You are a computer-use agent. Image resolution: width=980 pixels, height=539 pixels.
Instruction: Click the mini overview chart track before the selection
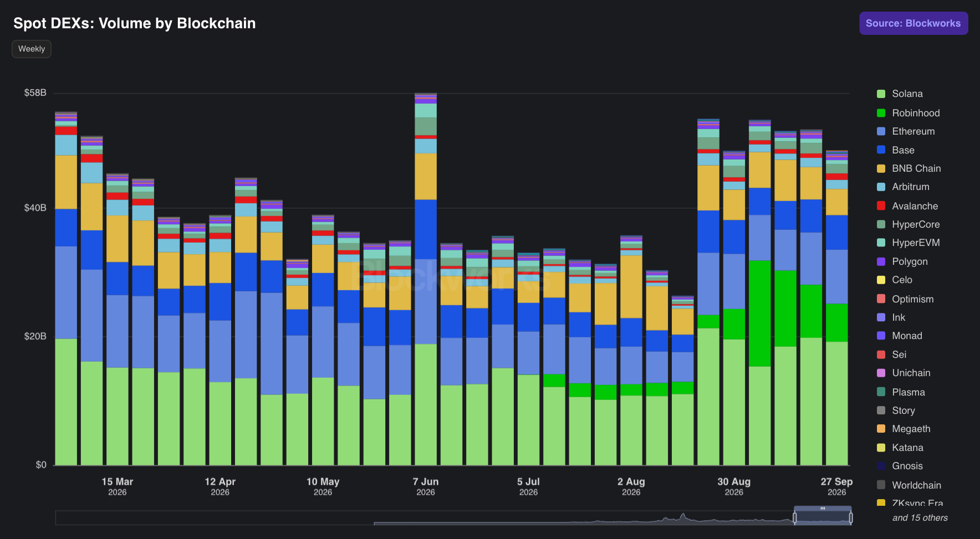click(425, 517)
